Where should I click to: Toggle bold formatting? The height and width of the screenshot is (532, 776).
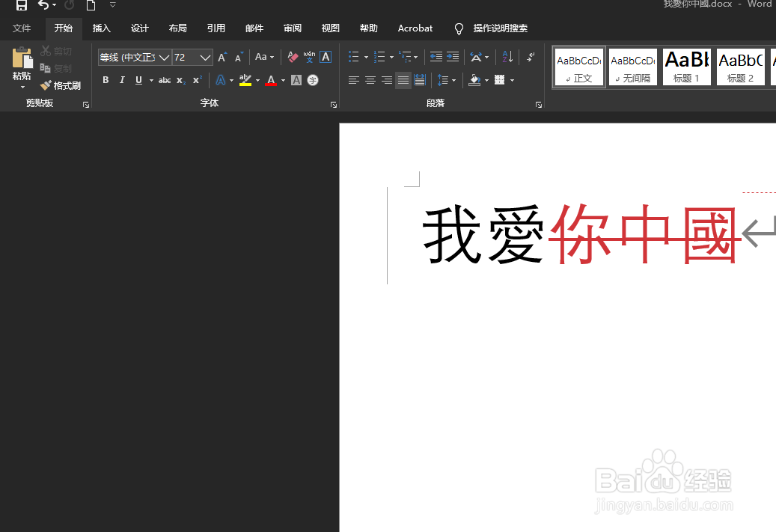coord(106,80)
